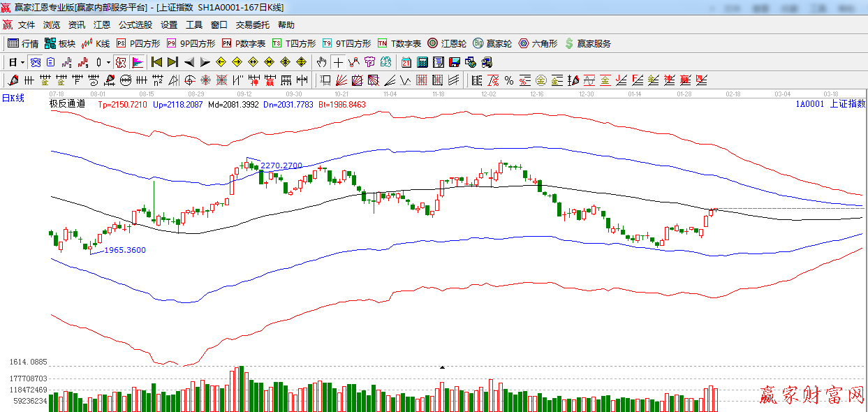The height and width of the screenshot is (412, 868).
Task: Click the P四方形 toolbar button
Action: coord(138,43)
